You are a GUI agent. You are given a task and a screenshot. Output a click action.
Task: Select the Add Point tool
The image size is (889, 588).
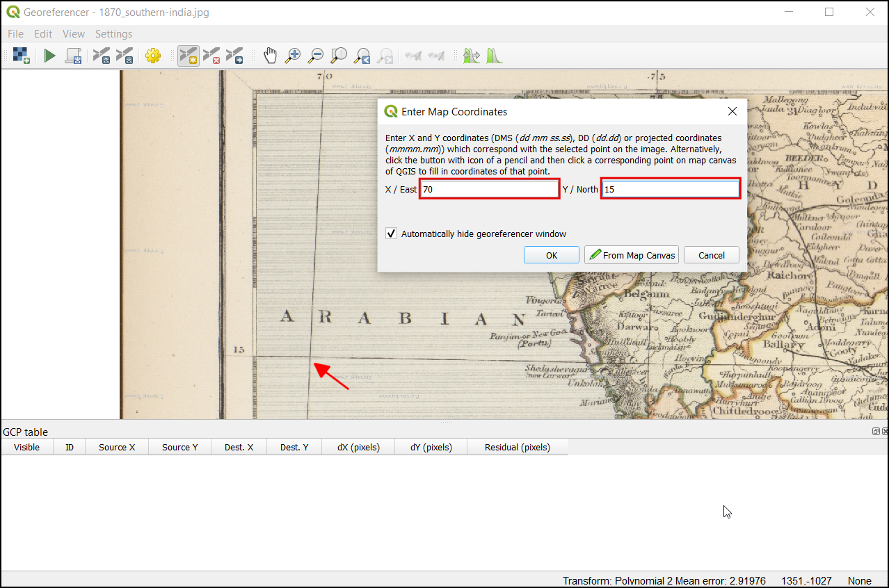tap(188, 56)
